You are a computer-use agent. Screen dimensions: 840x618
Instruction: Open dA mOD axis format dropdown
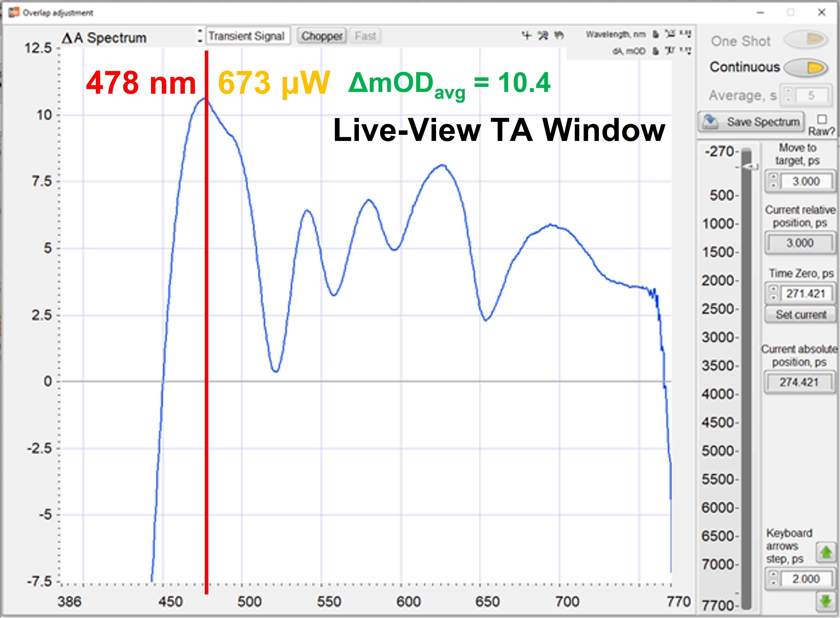pos(685,50)
